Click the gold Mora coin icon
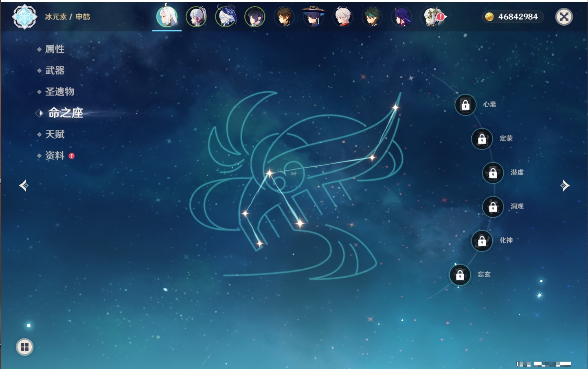Screen dimensions: 588x369 (x=489, y=17)
